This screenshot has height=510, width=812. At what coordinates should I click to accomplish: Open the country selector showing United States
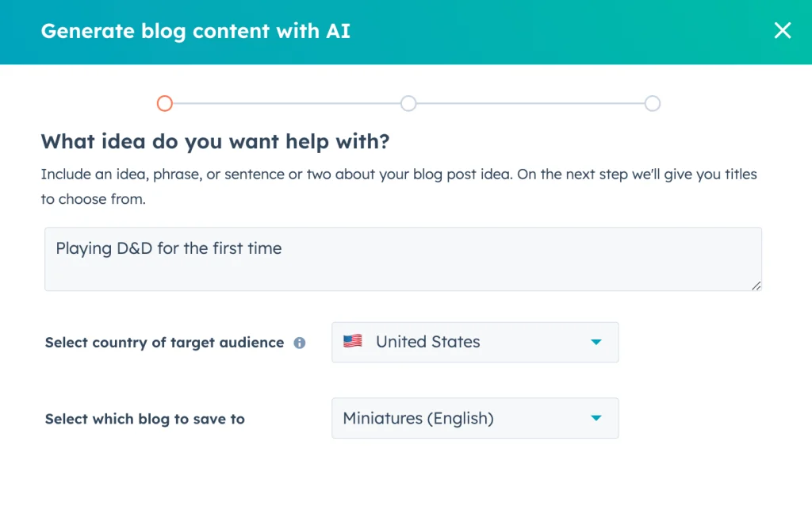tap(474, 343)
